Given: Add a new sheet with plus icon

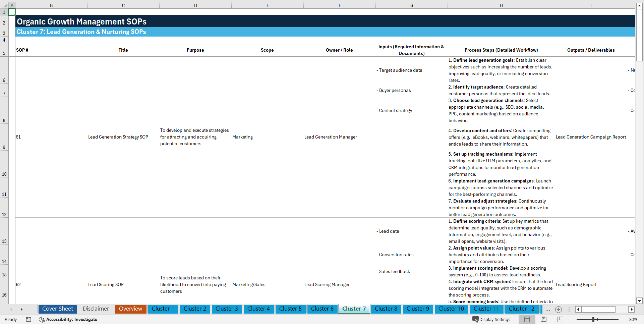Looking at the screenshot, I should (559, 309).
